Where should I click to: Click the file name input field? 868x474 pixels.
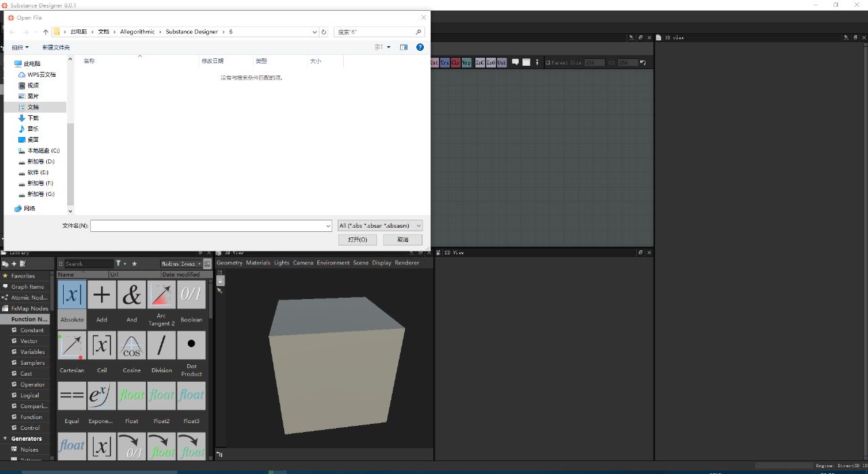(x=211, y=226)
